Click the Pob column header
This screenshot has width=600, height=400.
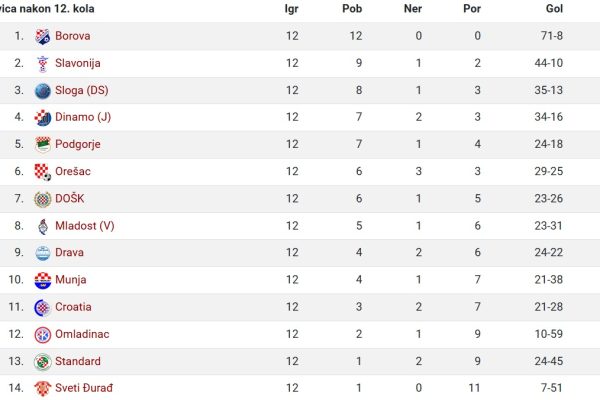(352, 8)
